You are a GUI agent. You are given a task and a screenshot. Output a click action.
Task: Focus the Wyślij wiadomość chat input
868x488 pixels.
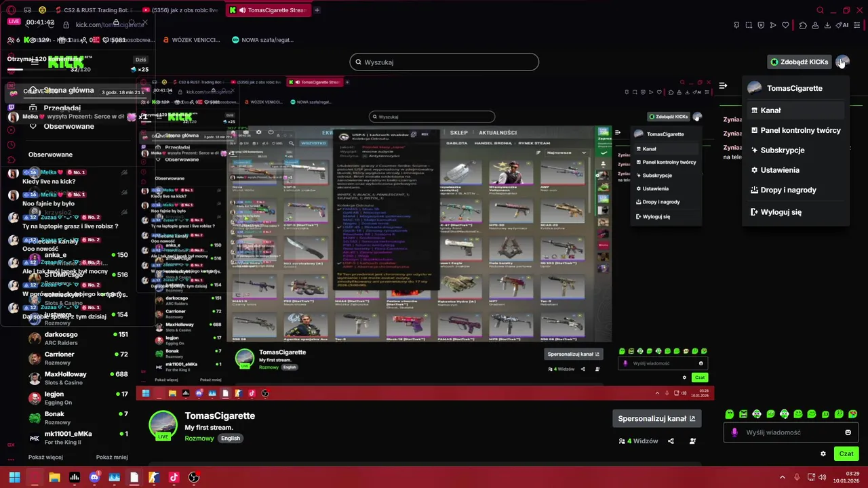[x=792, y=432]
